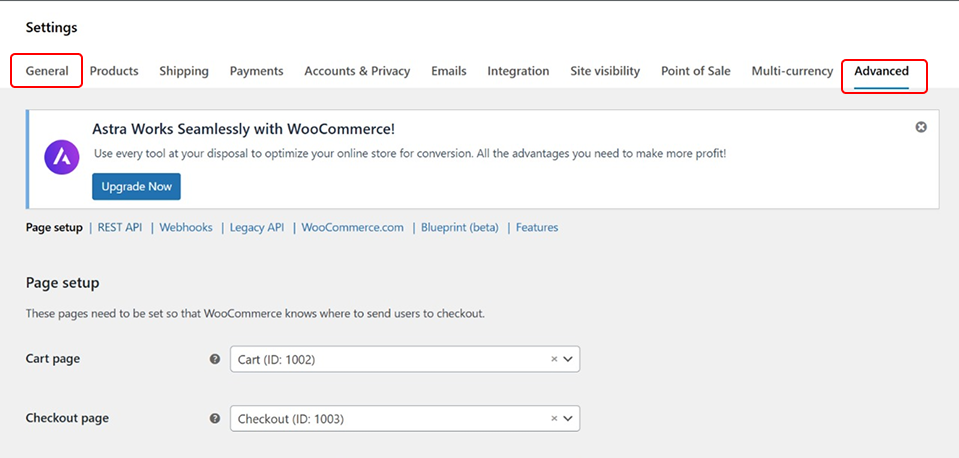The width and height of the screenshot is (959, 458).
Task: Open the REST API section link
Action: click(x=121, y=228)
